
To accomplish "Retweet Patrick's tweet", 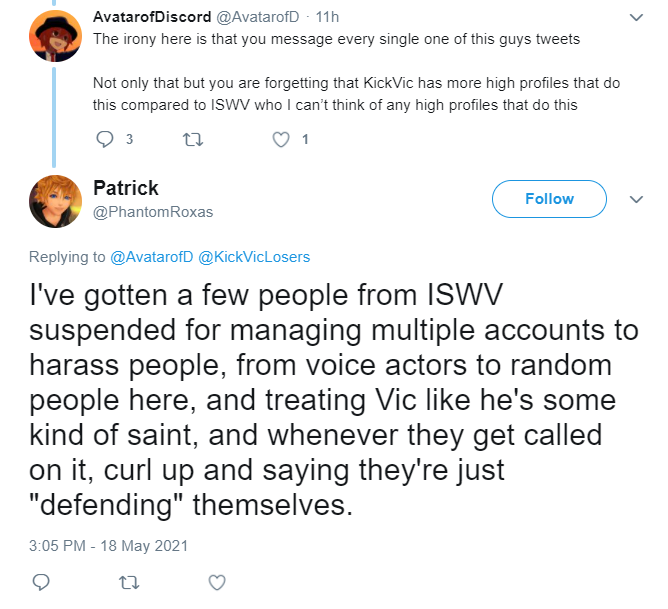I will [x=129, y=582].
